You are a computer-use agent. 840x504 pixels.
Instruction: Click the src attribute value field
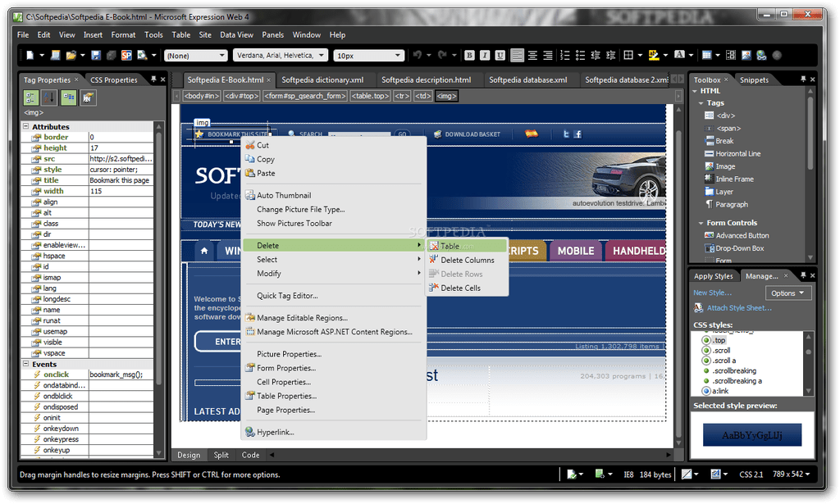pos(121,159)
